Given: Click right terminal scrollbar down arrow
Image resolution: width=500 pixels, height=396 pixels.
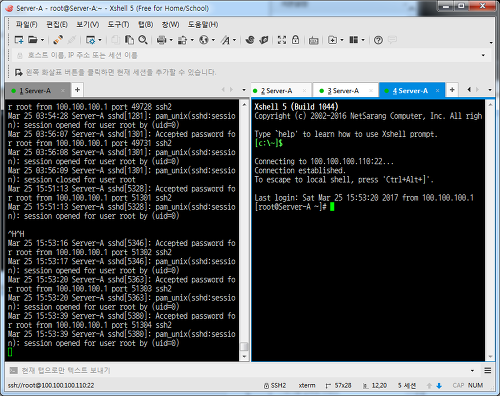Looking at the screenshot, I should pyautogui.click(x=490, y=357).
